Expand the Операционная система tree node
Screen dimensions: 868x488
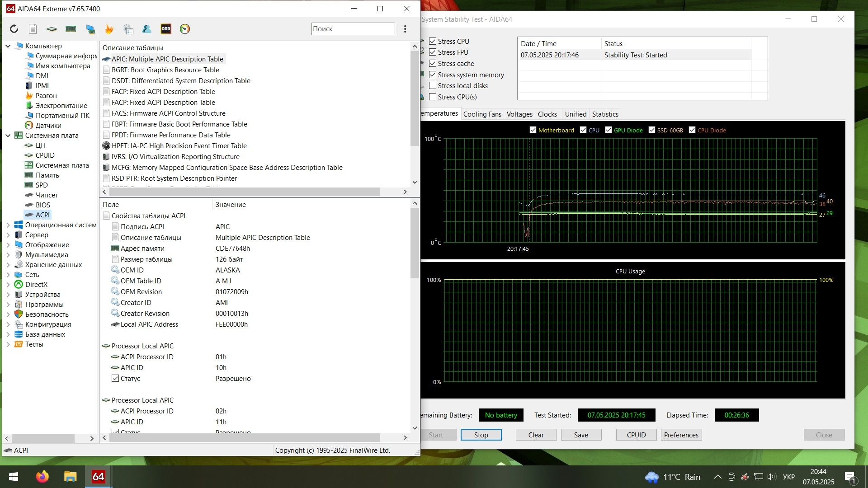click(x=8, y=225)
